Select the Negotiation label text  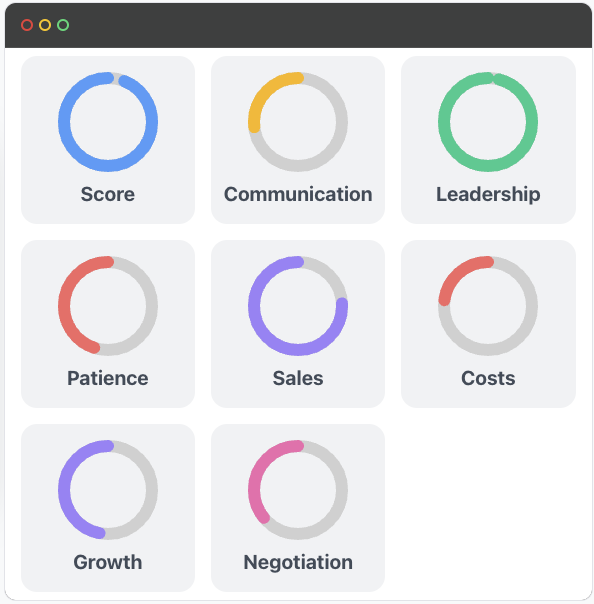click(x=298, y=562)
